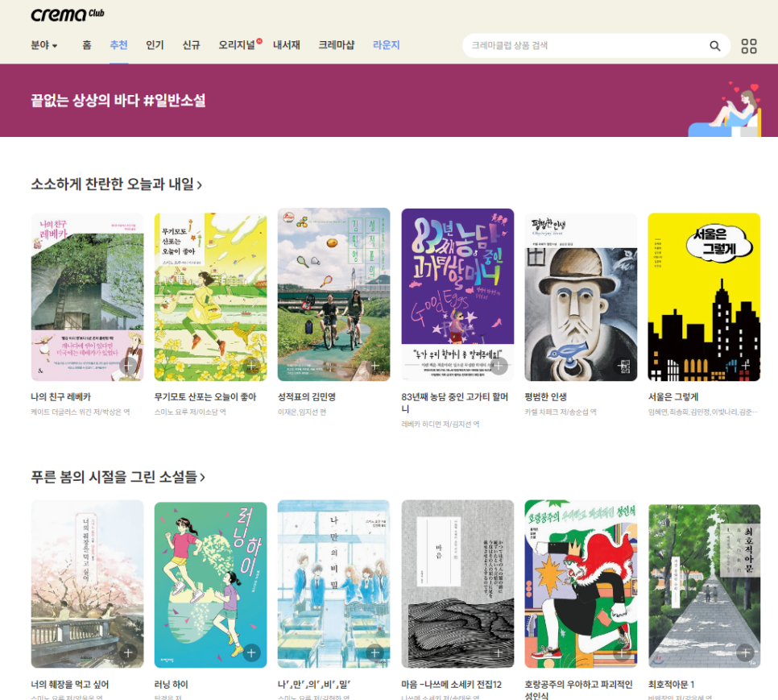
Task: Open 나의 친구 레베카 book cover
Action: click(87, 297)
